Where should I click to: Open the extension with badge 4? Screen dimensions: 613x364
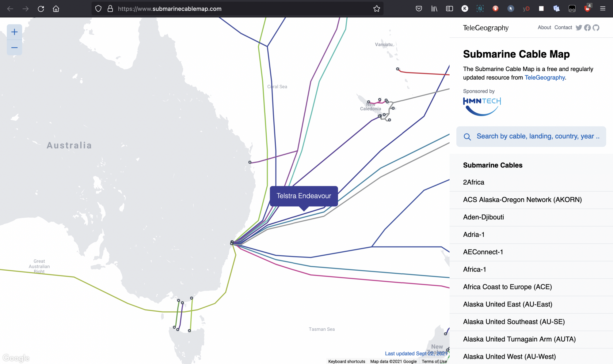pyautogui.click(x=587, y=8)
